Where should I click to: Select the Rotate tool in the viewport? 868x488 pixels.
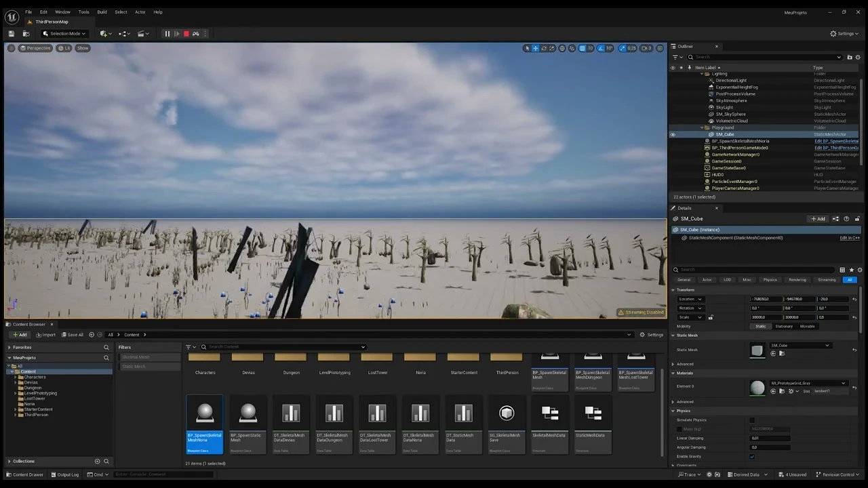tap(544, 48)
